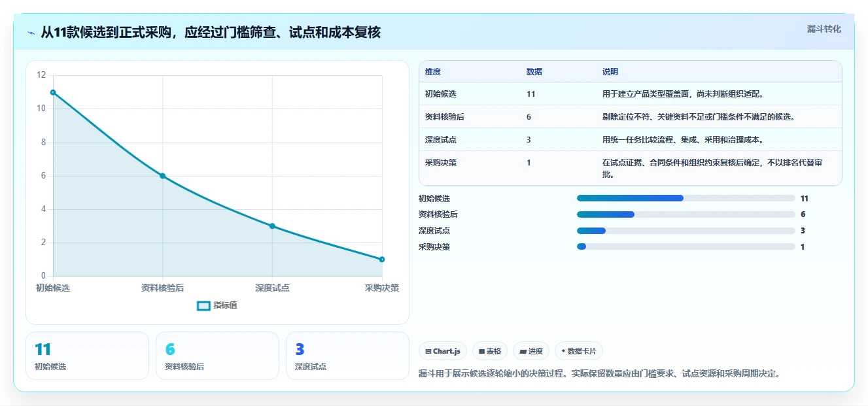Click the 初始候选 progress bar
The image size is (868, 406).
tap(686, 198)
